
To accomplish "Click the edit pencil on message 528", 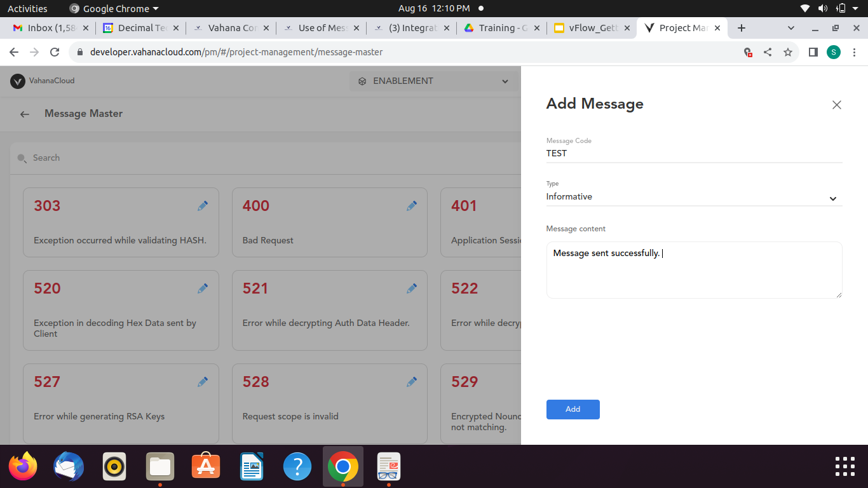I will coord(412,382).
